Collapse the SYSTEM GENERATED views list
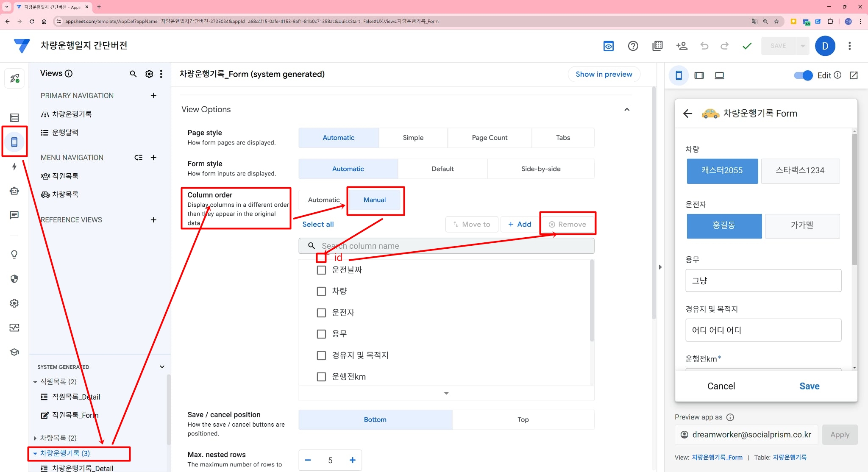 [x=162, y=367]
